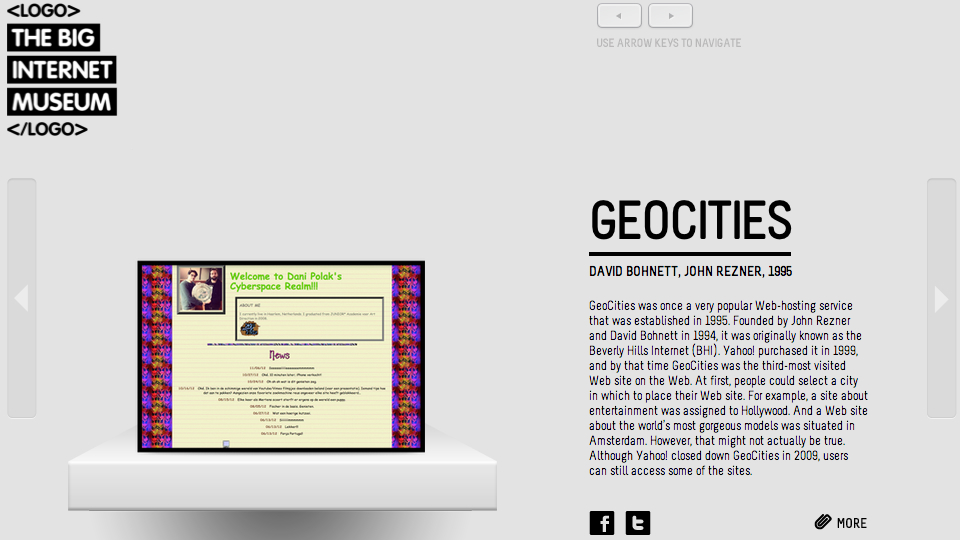Go to previous exhibit via left side arrow
The image size is (960, 540).
[21, 298]
